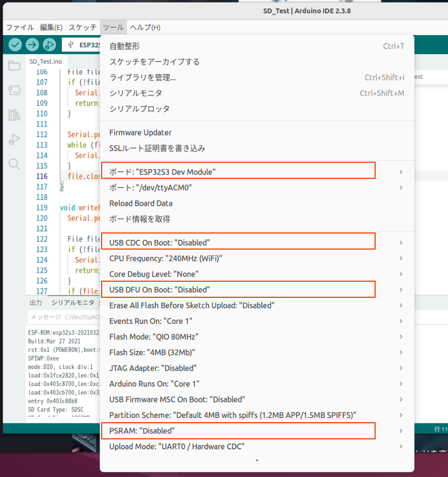448x477 pixels.
Task: Open the Library Manager sidebar icon
Action: coord(14,115)
